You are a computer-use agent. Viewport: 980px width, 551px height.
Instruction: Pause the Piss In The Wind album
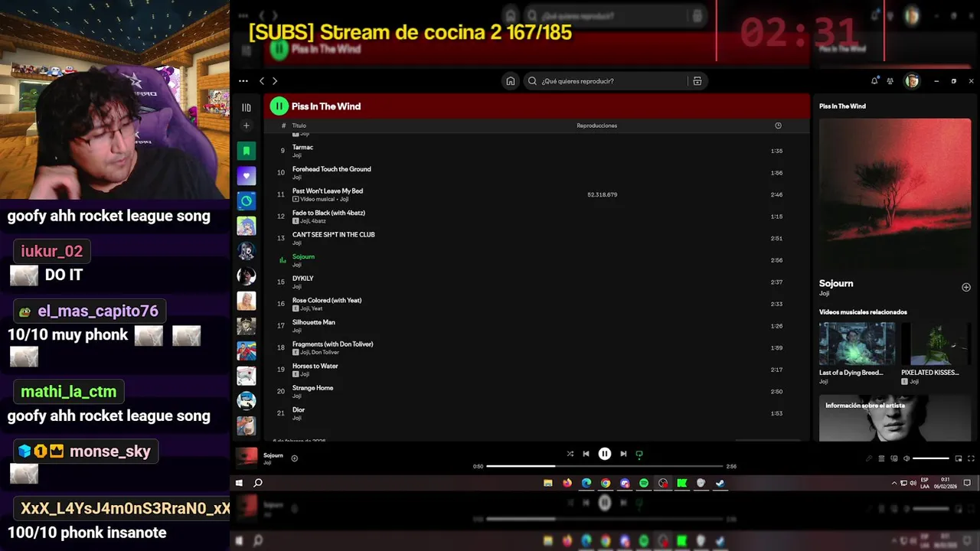tap(279, 106)
